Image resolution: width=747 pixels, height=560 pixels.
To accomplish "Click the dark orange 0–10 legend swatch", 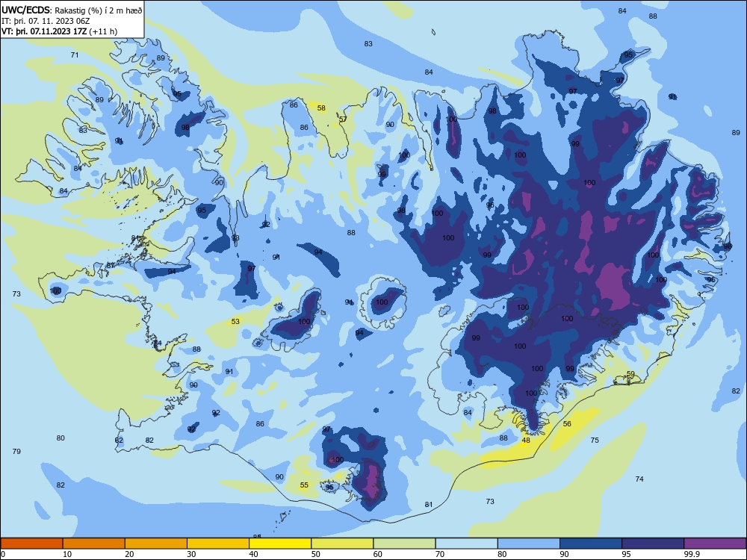I will coord(31,544).
